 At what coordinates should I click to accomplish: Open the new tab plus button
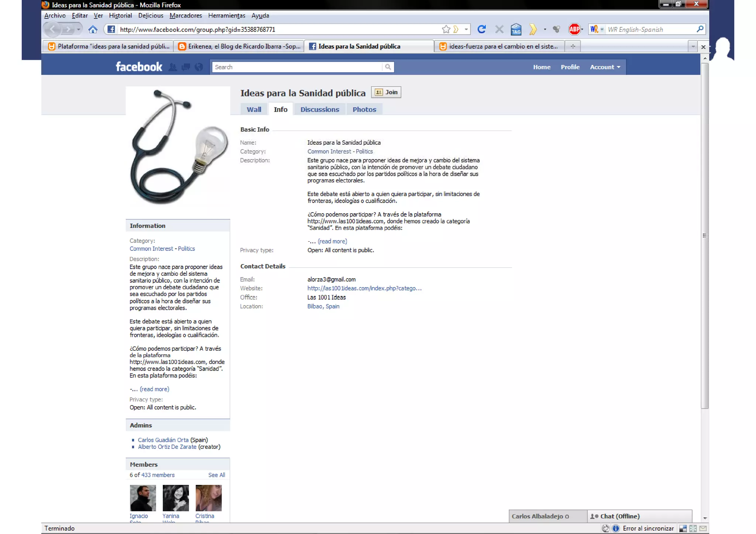(573, 46)
